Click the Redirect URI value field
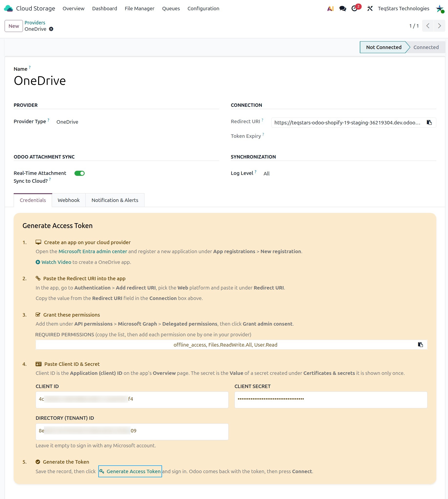448x499 pixels. point(347,122)
